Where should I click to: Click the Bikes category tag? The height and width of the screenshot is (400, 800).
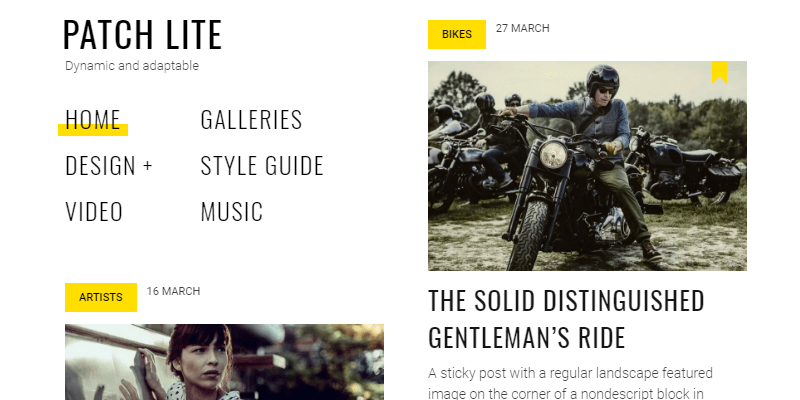tap(457, 35)
